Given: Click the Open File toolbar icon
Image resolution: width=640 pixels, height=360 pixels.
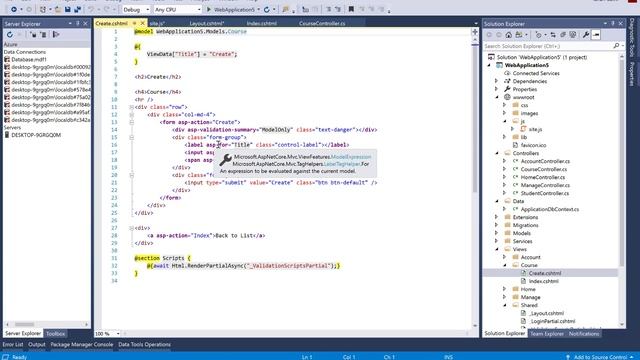Looking at the screenshot, I should (58, 9).
